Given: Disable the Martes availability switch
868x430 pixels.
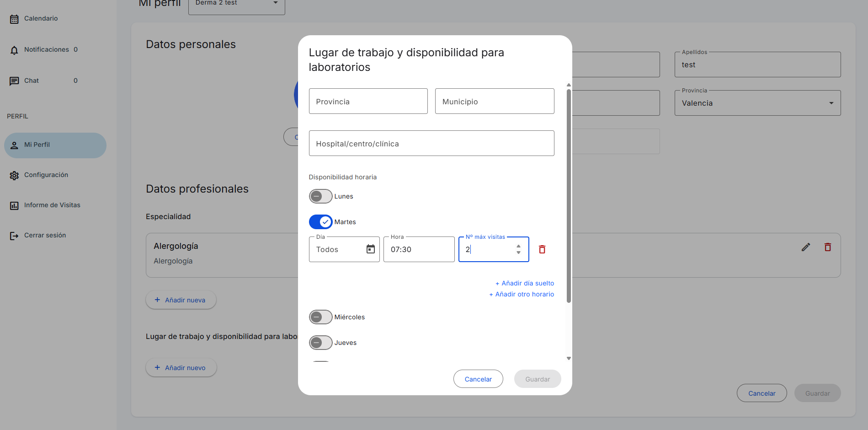Looking at the screenshot, I should (320, 222).
